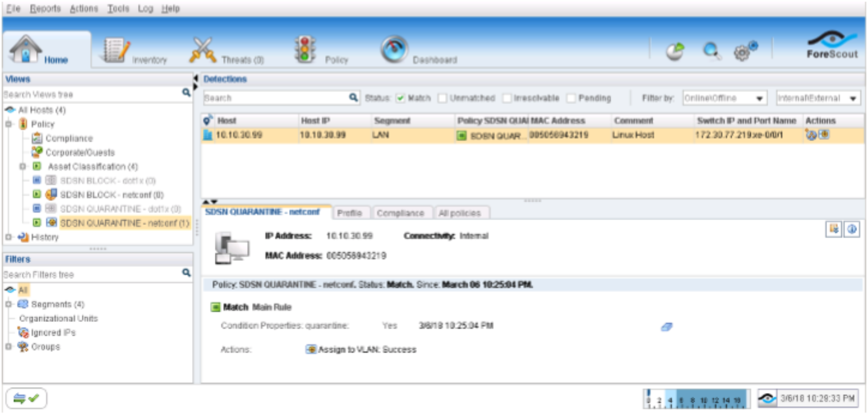
Task: Click the computer icon in host details
Action: tap(231, 248)
